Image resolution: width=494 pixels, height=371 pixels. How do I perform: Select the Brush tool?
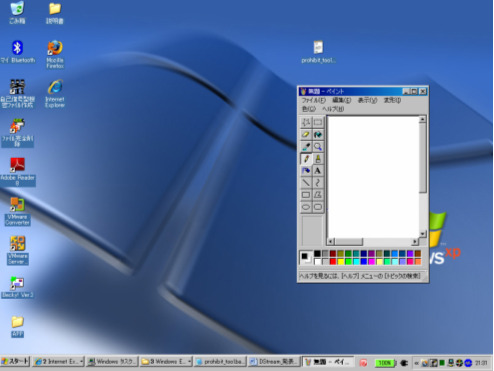click(318, 159)
